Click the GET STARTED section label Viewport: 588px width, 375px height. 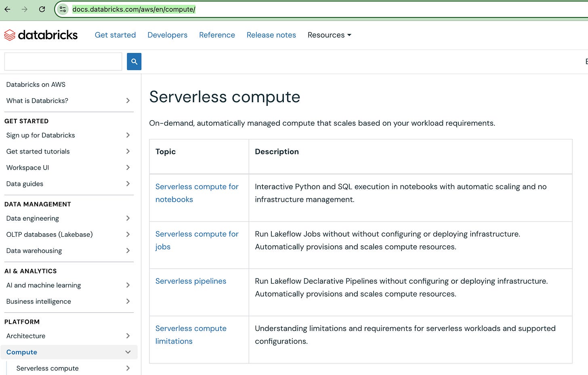(27, 121)
